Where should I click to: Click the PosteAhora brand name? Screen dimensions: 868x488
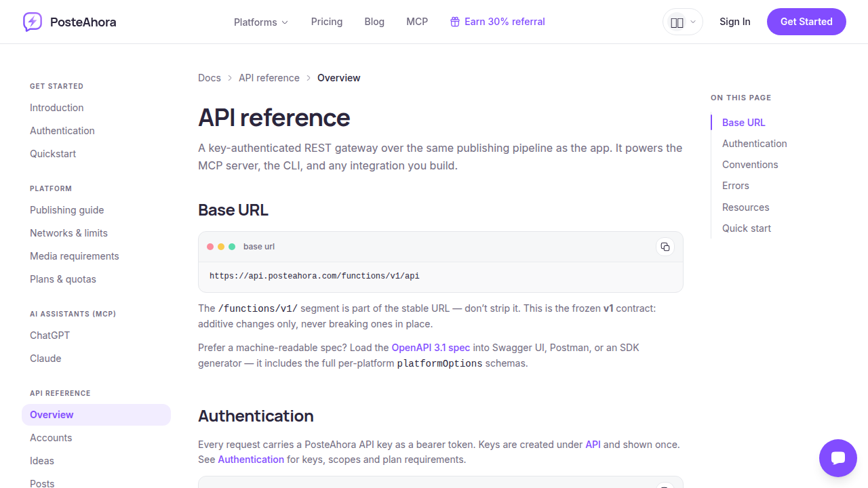(83, 22)
